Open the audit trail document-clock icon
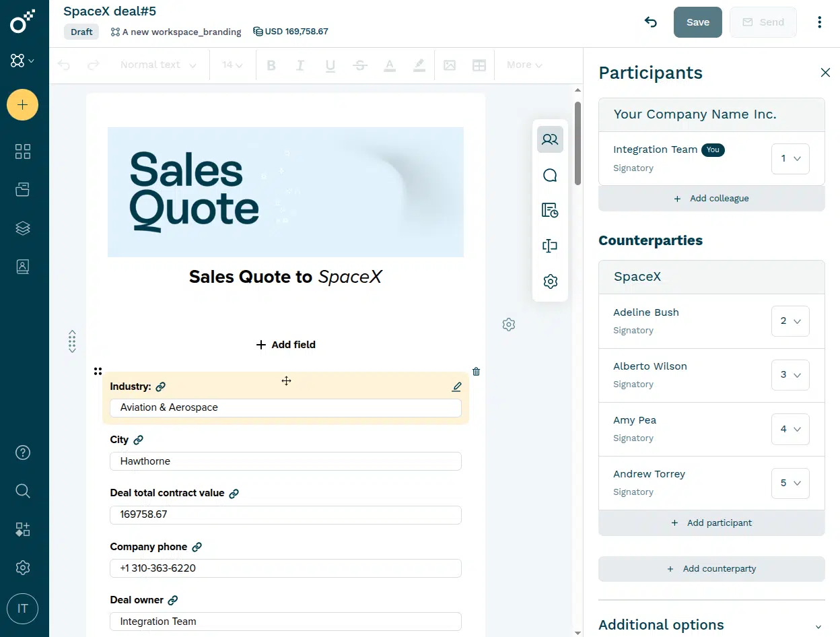This screenshot has width=840, height=637. (550, 211)
